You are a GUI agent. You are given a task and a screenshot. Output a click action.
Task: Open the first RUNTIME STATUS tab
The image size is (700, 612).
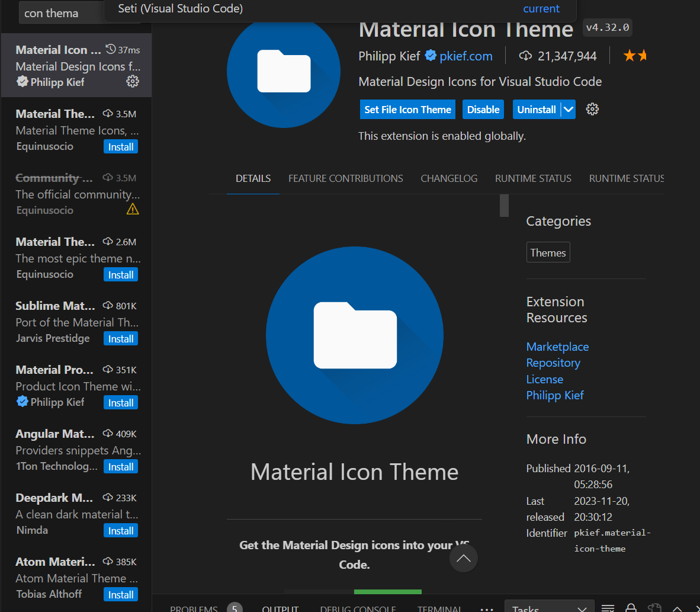coord(533,178)
